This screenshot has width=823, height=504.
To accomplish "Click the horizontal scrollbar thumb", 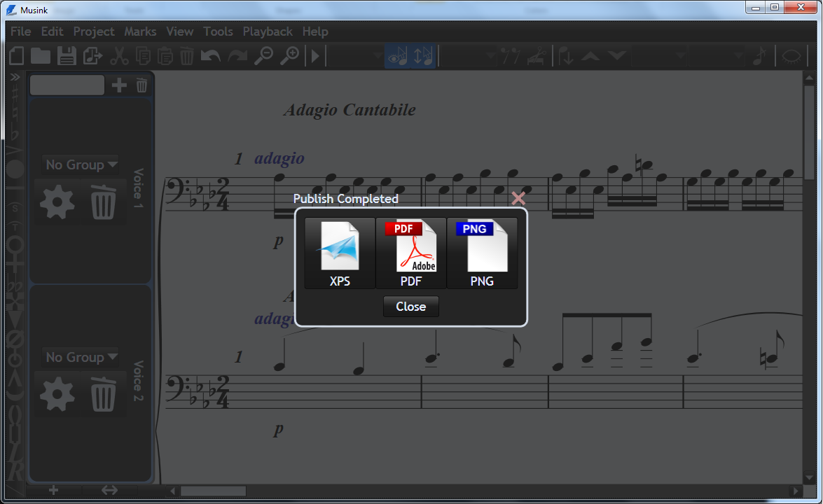I will tap(213, 491).
